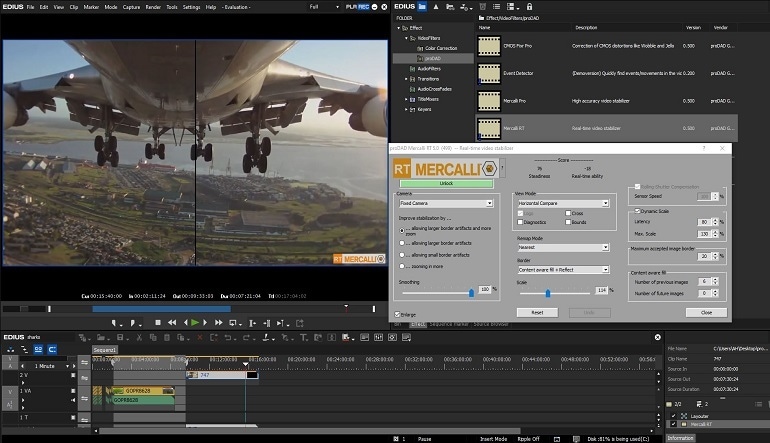Click the Reset button in the Mercalli dialog
770x443 pixels.
(537, 312)
